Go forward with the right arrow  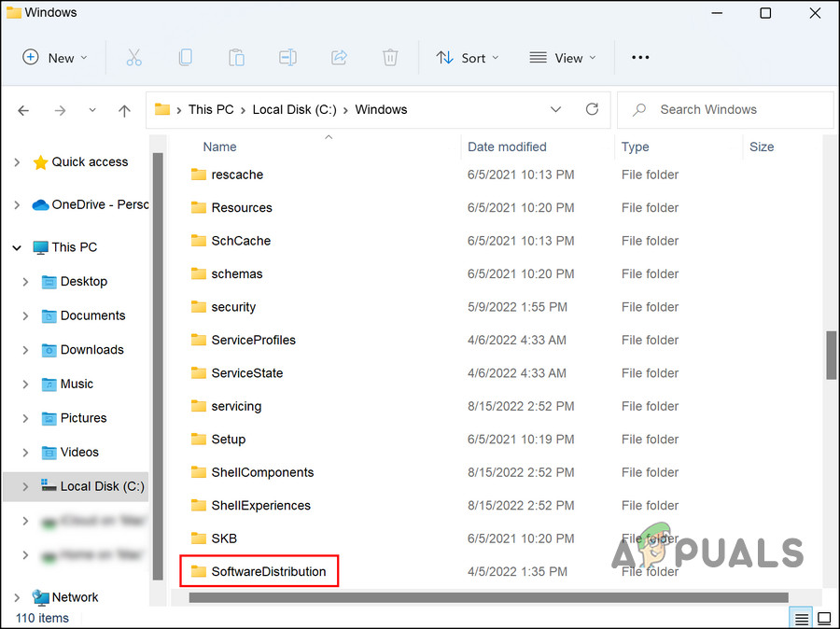coord(60,110)
